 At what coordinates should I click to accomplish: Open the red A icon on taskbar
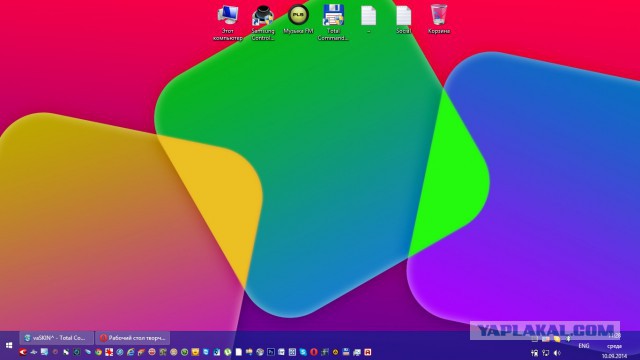(367, 352)
